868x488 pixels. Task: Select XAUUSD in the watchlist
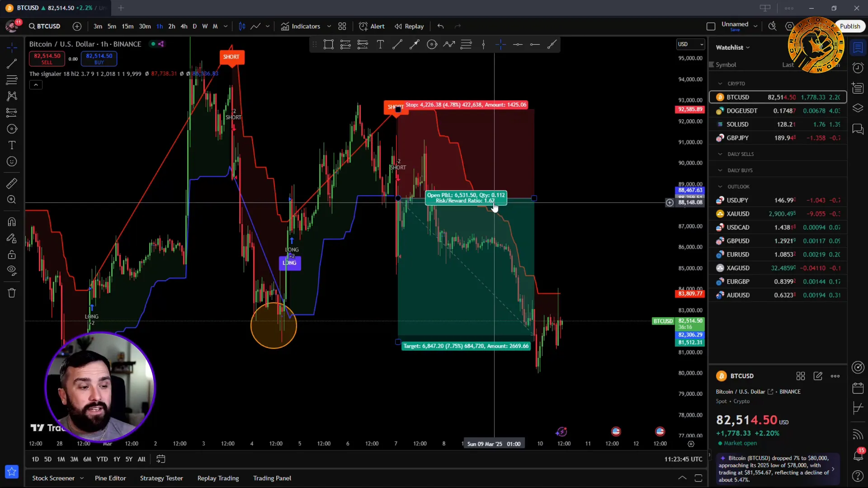778,214
